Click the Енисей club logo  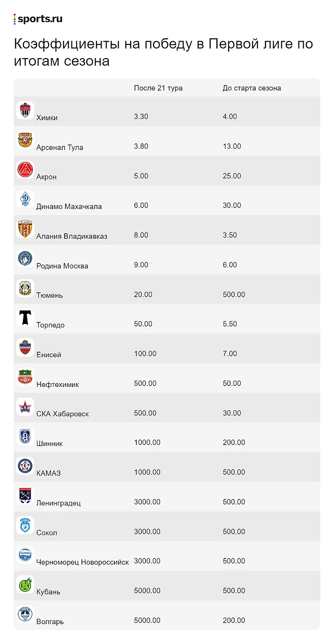tap(25, 348)
